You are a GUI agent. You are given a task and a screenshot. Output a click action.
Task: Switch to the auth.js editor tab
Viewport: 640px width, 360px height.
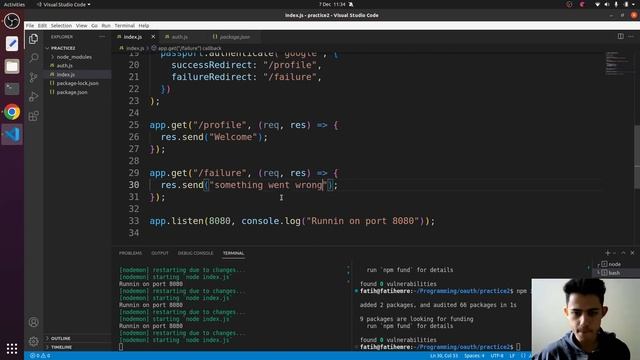179,37
